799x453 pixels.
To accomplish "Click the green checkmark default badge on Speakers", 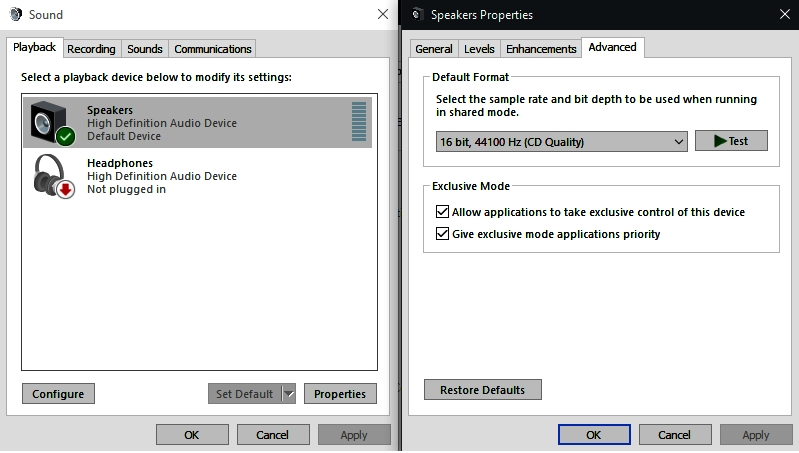I will 66,136.
